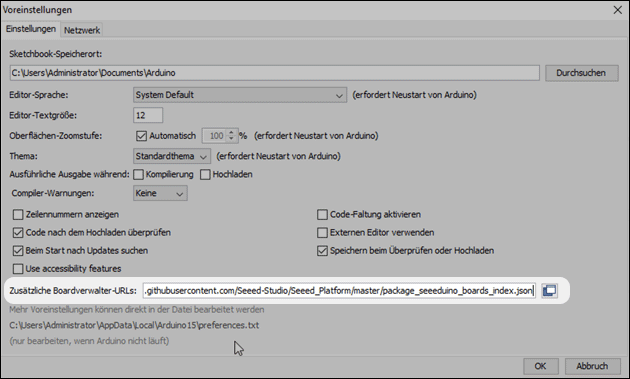Uncheck Speichern beim Überprüfen oder Hochladen
This screenshot has height=379, width=630.
coord(322,250)
